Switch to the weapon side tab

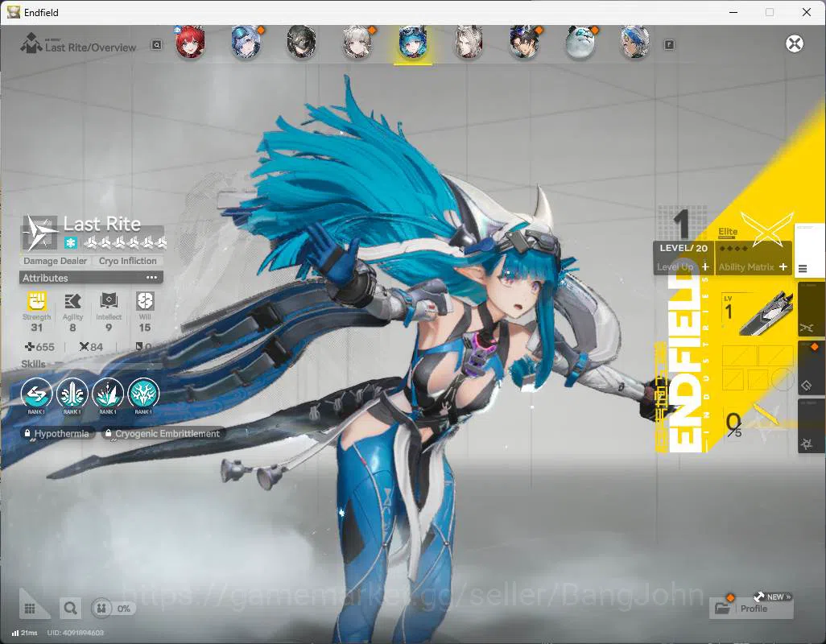pyautogui.click(x=810, y=308)
